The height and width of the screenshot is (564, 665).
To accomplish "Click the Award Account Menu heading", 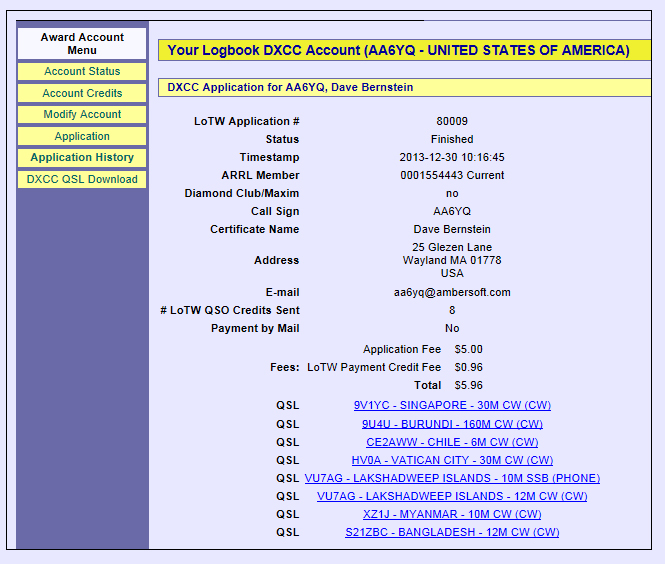I will [x=82, y=43].
